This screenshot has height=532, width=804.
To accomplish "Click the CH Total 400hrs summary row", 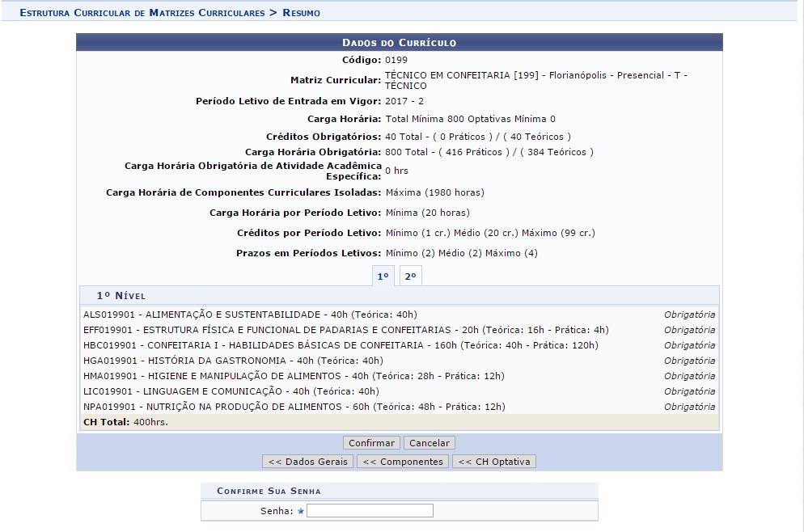I will click(125, 422).
